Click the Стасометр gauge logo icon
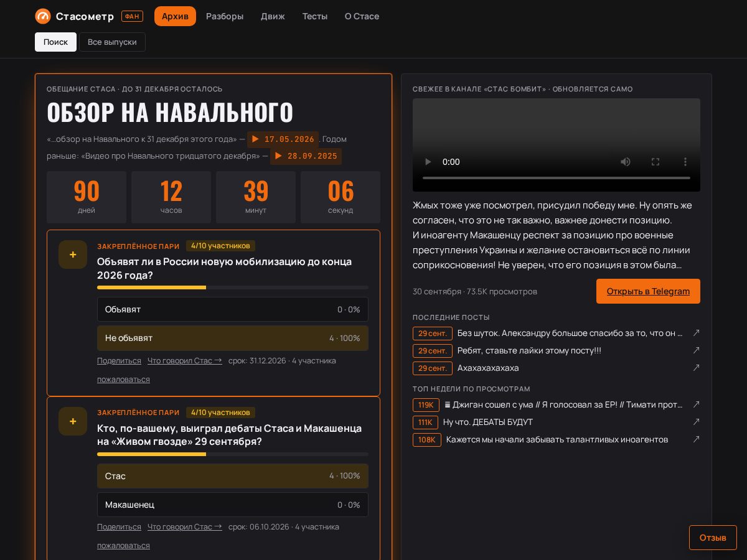The image size is (747, 560). (x=43, y=16)
